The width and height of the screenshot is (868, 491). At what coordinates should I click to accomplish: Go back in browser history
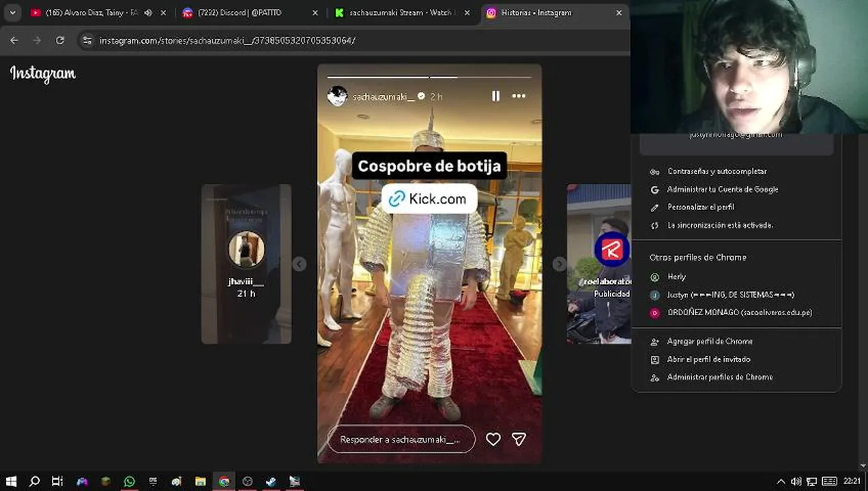(14, 40)
